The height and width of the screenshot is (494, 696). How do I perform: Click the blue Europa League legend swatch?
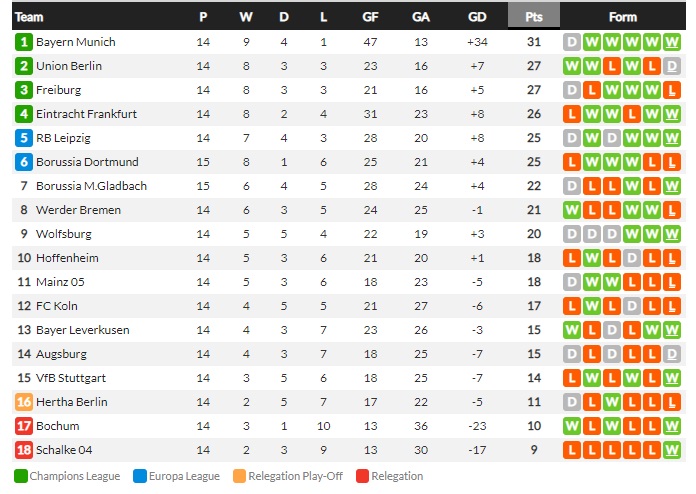pos(140,476)
